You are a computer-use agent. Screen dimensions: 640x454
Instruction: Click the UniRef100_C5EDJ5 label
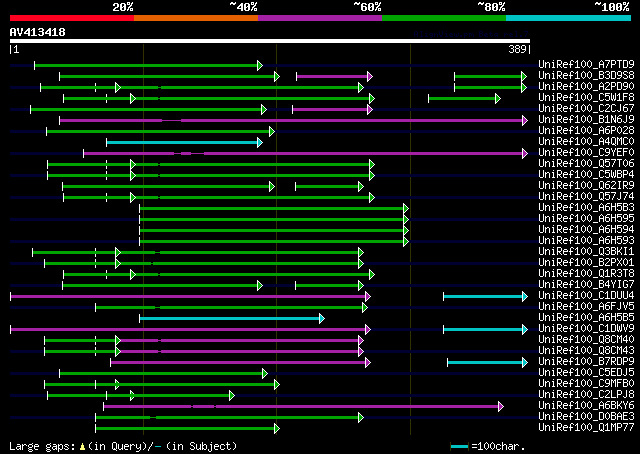pos(586,373)
